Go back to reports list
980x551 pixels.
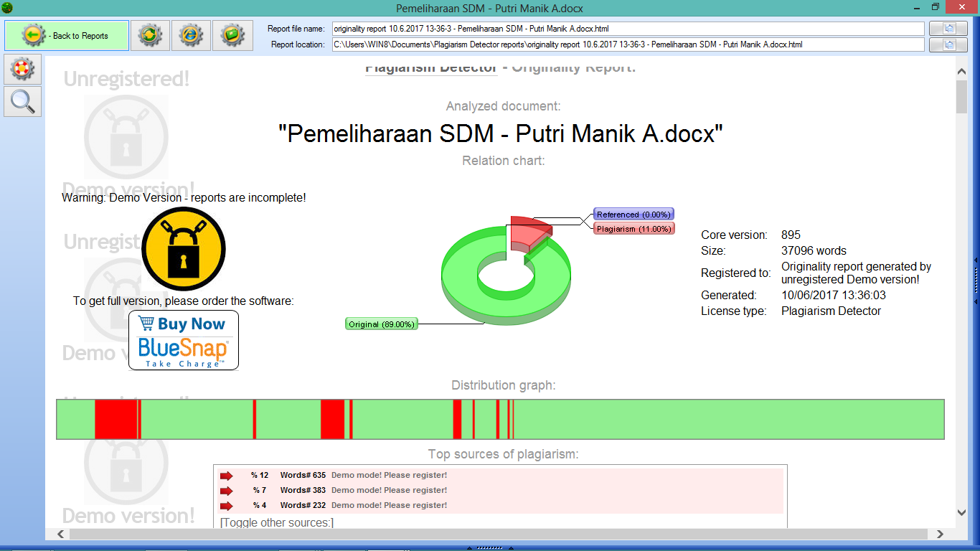click(x=67, y=35)
